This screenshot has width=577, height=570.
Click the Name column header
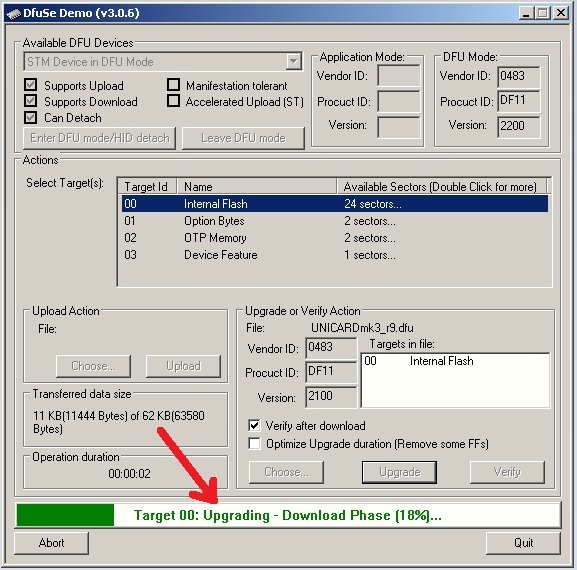[257, 187]
